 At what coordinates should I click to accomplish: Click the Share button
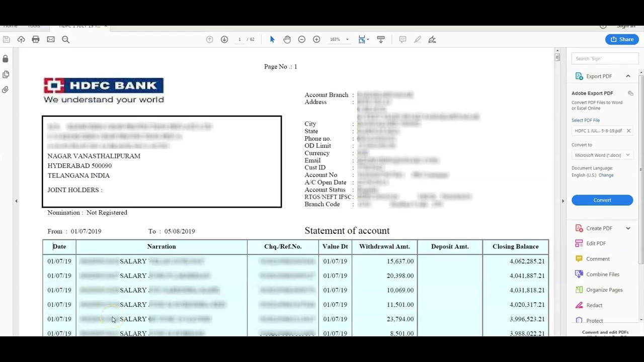622,39
